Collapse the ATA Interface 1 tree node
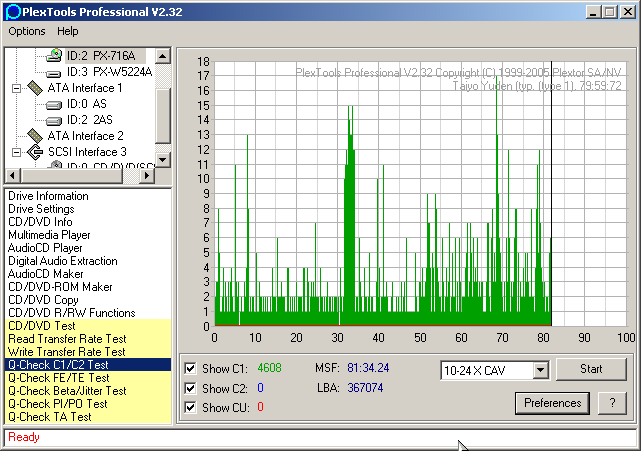This screenshot has width=641, height=451. coord(16,88)
